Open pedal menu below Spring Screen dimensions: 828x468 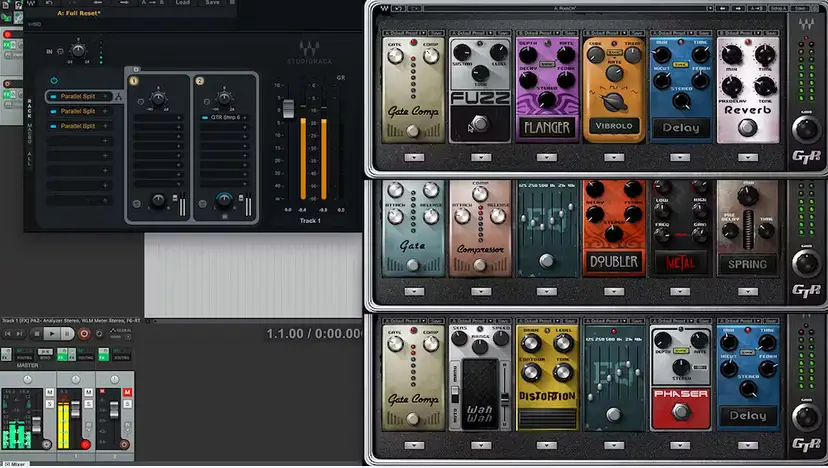click(x=747, y=292)
